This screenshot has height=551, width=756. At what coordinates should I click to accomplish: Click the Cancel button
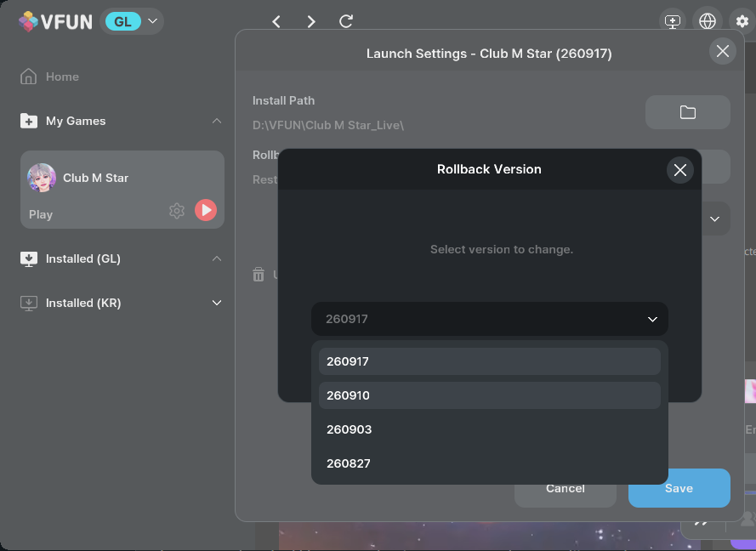tap(565, 491)
